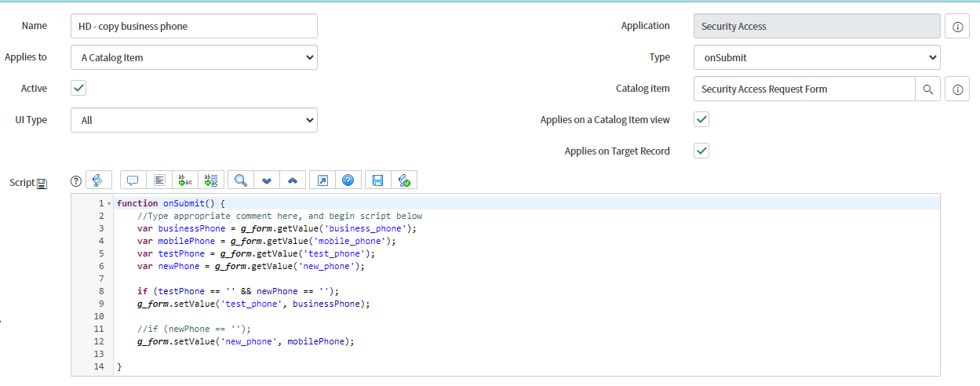980x386 pixels.
Task: Click line 3 businessPhone variable code
Action: click(x=276, y=228)
